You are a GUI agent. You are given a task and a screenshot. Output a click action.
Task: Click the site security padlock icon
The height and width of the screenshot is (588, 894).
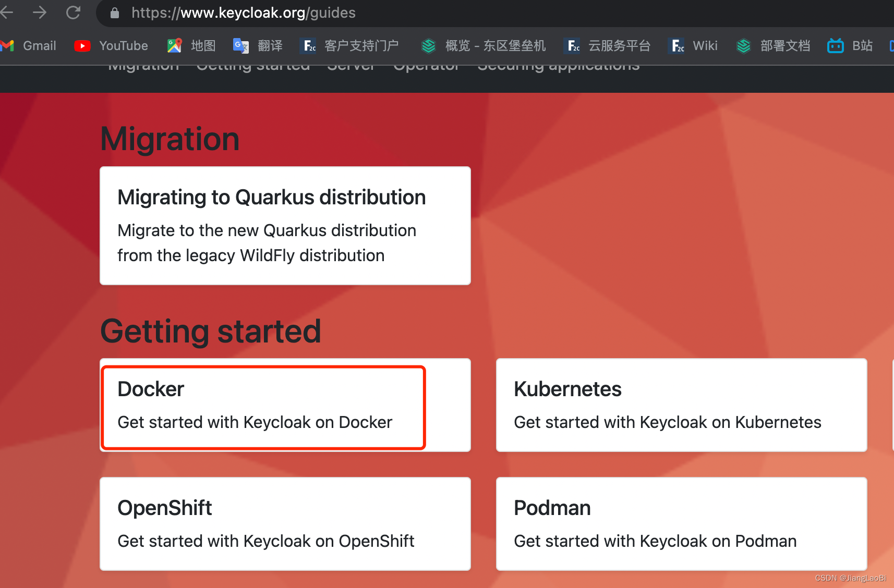pos(114,13)
